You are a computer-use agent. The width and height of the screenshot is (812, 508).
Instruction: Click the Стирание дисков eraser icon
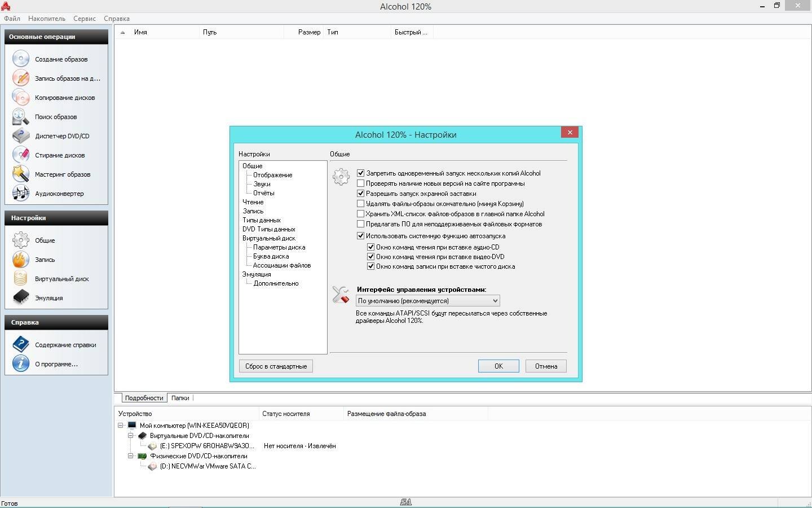[21, 155]
